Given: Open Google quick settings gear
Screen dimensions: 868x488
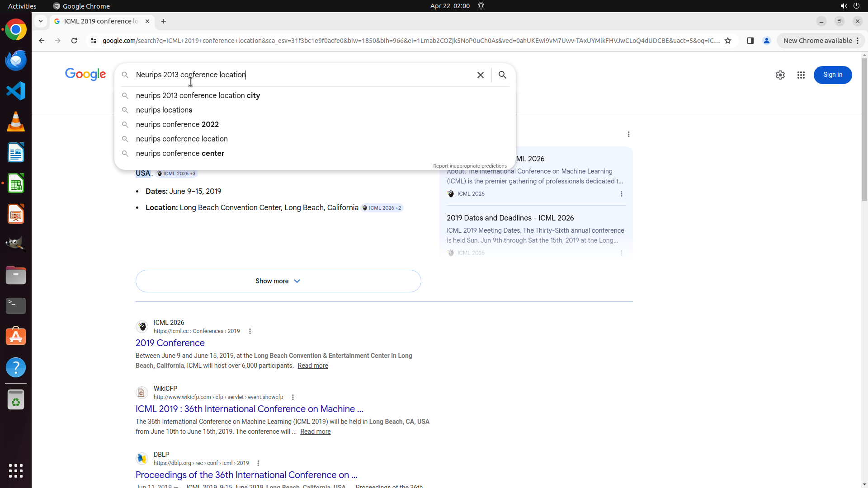Looking at the screenshot, I should [x=780, y=75].
